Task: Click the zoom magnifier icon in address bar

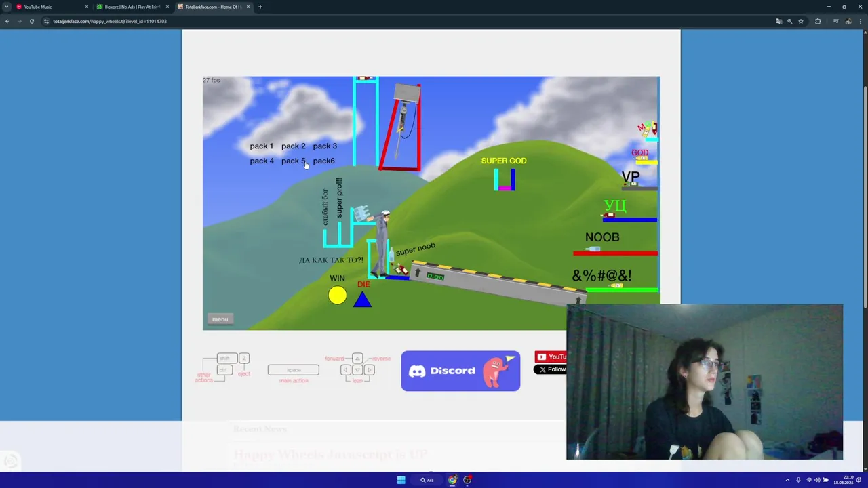Action: pyautogui.click(x=789, y=21)
